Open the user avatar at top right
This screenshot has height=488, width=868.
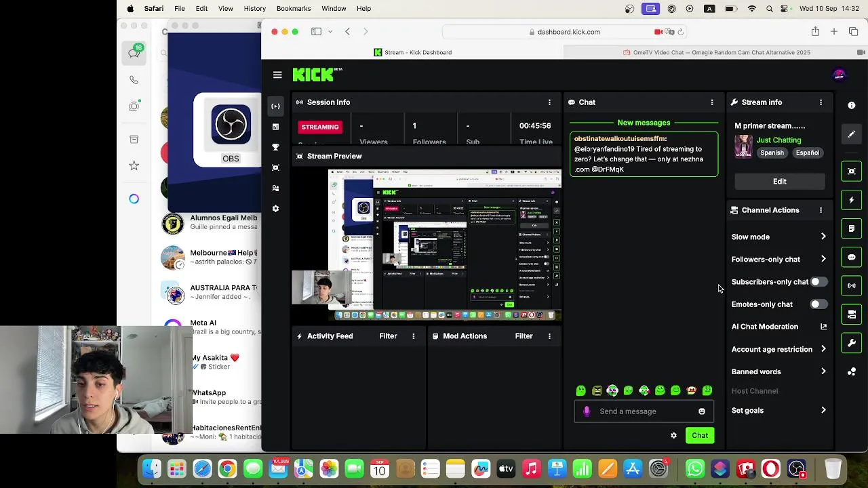tap(839, 75)
